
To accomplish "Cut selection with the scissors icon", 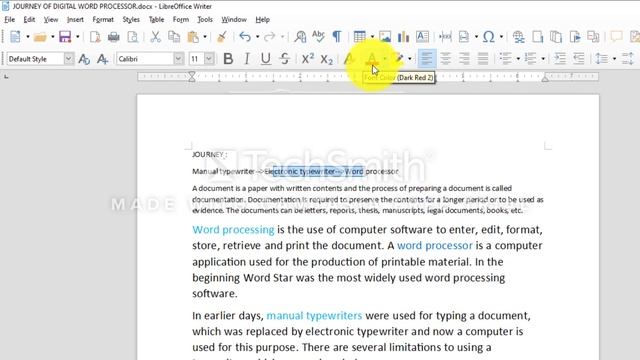I will (155, 37).
